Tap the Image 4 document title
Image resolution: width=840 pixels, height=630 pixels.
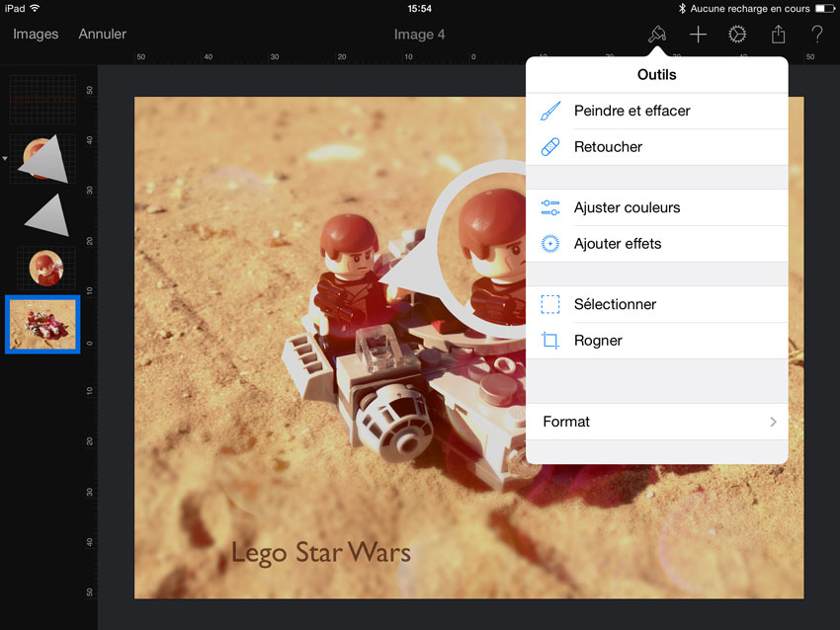[x=419, y=35]
